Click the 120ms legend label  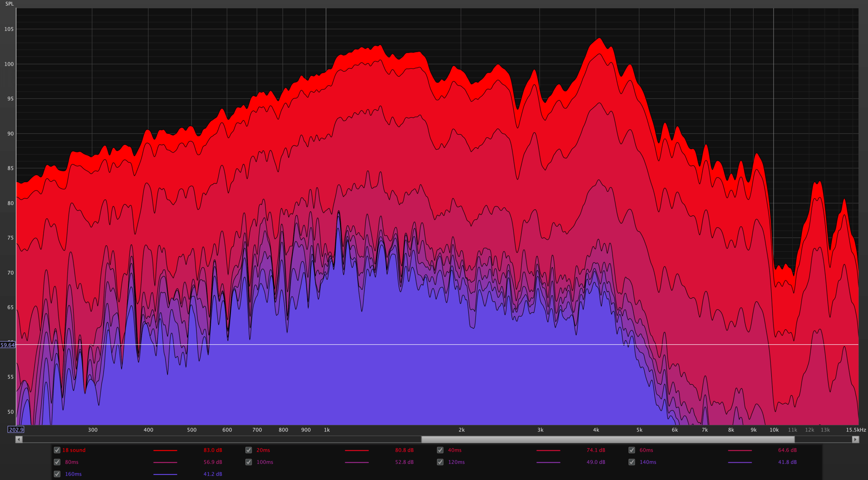(456, 462)
